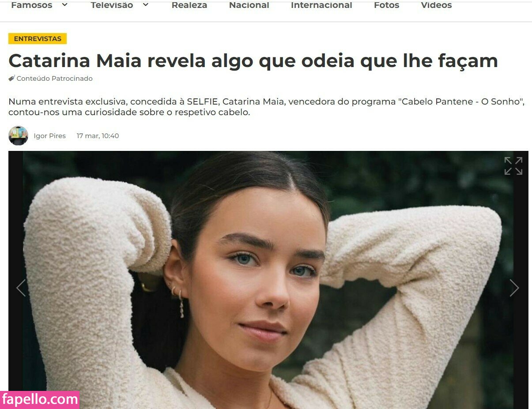Click the sponsored content tag icon

coord(11,79)
